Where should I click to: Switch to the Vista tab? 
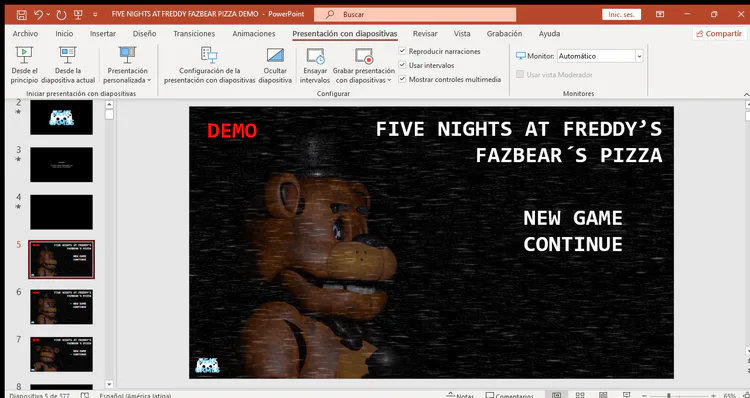tap(462, 33)
